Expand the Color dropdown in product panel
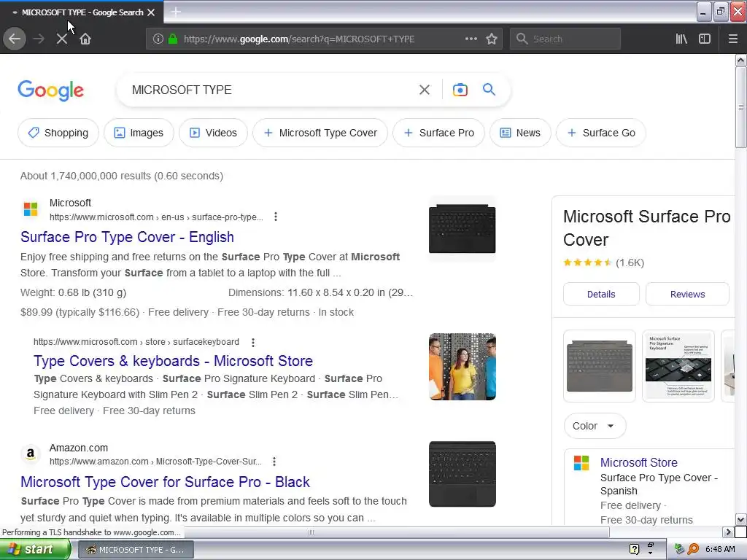 point(595,426)
